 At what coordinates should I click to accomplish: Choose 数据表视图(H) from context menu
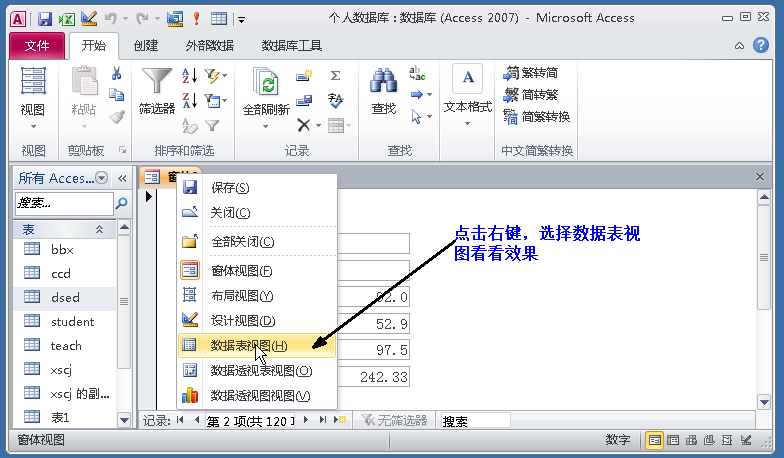(x=256, y=346)
